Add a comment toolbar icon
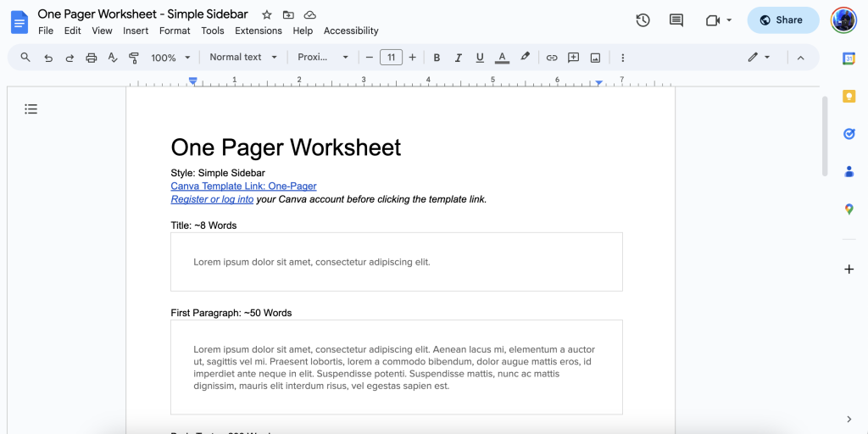Image resolution: width=868 pixels, height=434 pixels. click(x=574, y=57)
